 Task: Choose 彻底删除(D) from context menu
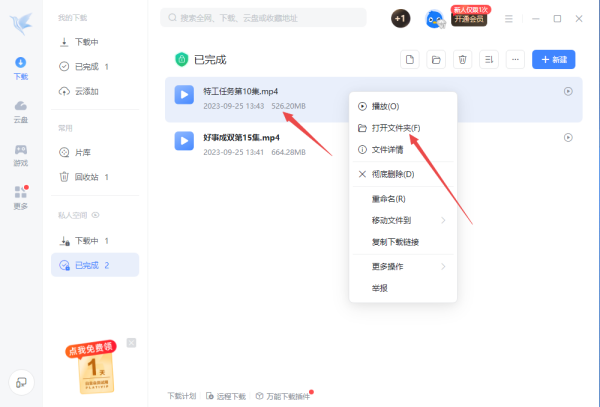tap(403, 174)
